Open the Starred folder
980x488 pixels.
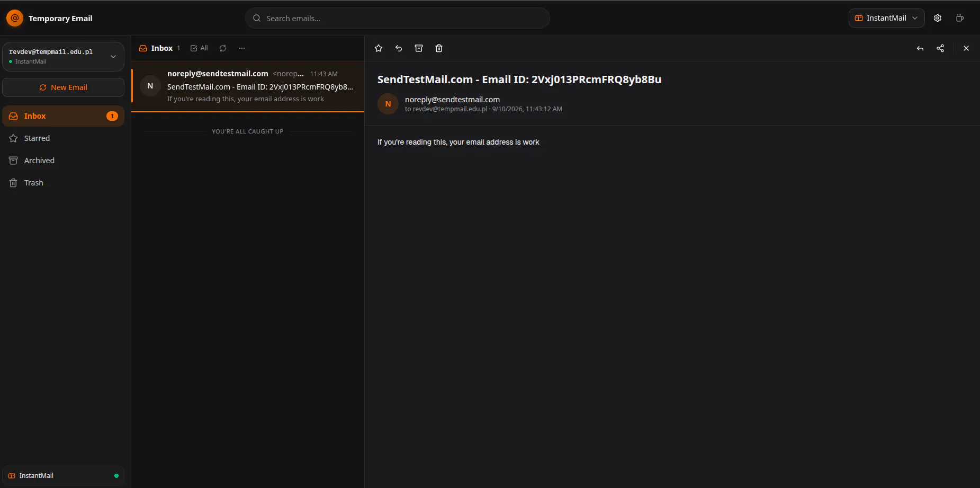[63, 138]
